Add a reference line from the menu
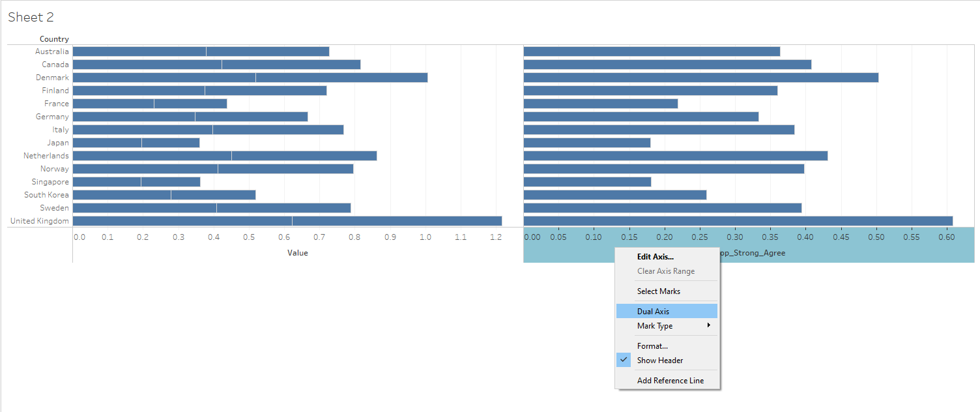The height and width of the screenshot is (412, 980). point(670,381)
